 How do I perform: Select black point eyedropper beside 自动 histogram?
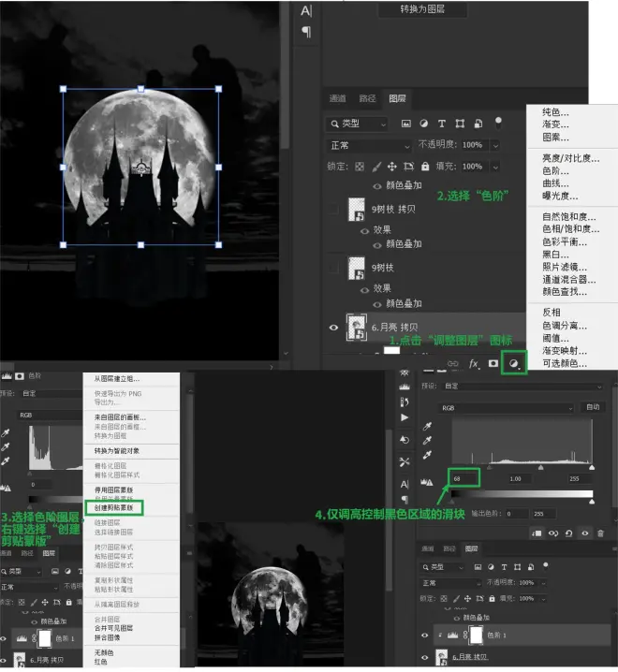point(427,426)
